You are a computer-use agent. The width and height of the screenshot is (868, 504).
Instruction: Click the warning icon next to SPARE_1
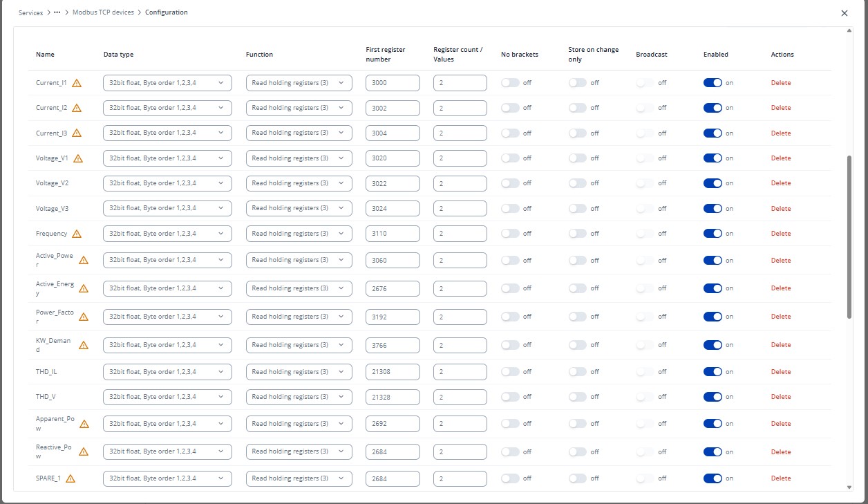(x=70, y=478)
